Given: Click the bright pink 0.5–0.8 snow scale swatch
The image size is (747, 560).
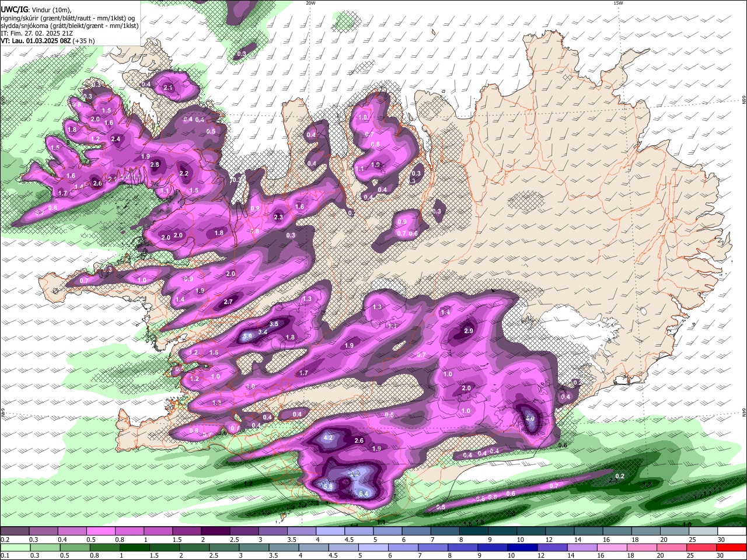Looking at the screenshot, I should (x=100, y=531).
